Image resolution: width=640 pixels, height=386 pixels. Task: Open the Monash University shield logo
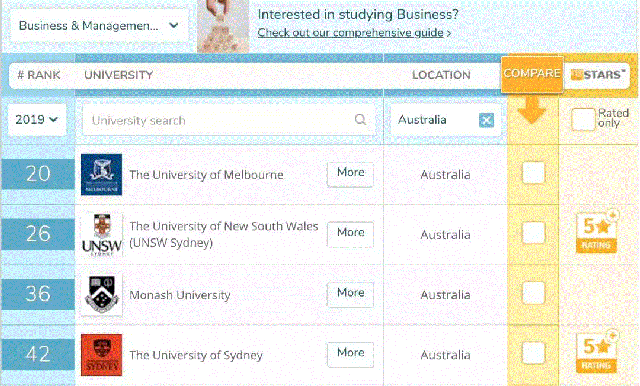101,295
